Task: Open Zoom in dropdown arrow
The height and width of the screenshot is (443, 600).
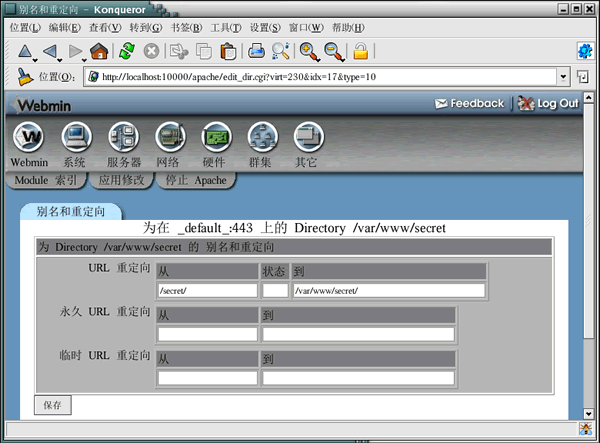Action: (x=318, y=60)
